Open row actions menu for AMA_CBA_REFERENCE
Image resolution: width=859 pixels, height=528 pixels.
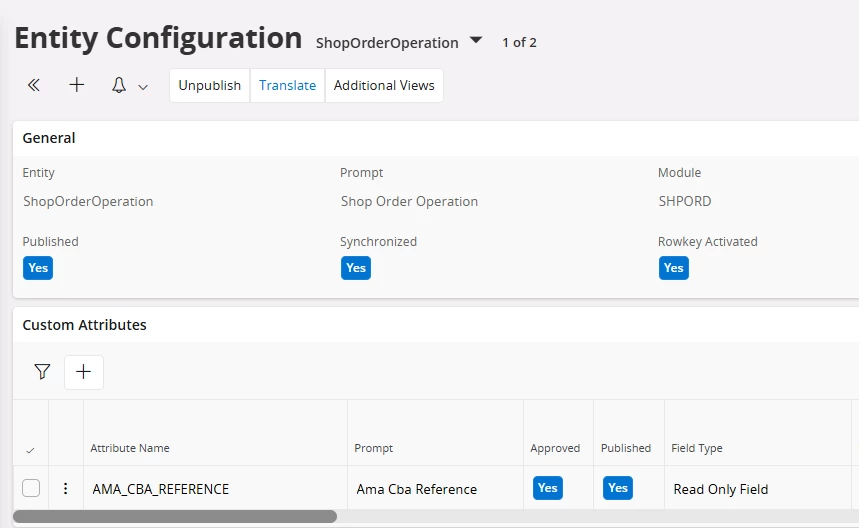coord(66,489)
